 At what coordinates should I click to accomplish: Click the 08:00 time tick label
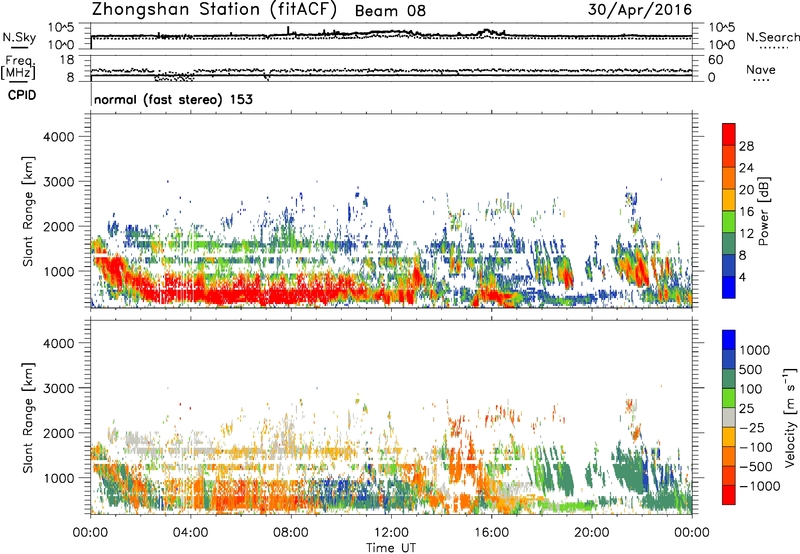point(290,533)
